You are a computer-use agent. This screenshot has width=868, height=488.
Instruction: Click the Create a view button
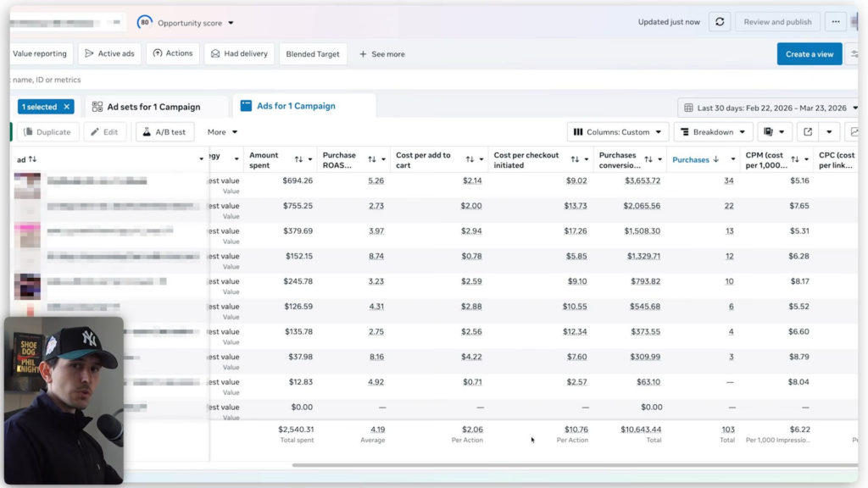coord(810,53)
